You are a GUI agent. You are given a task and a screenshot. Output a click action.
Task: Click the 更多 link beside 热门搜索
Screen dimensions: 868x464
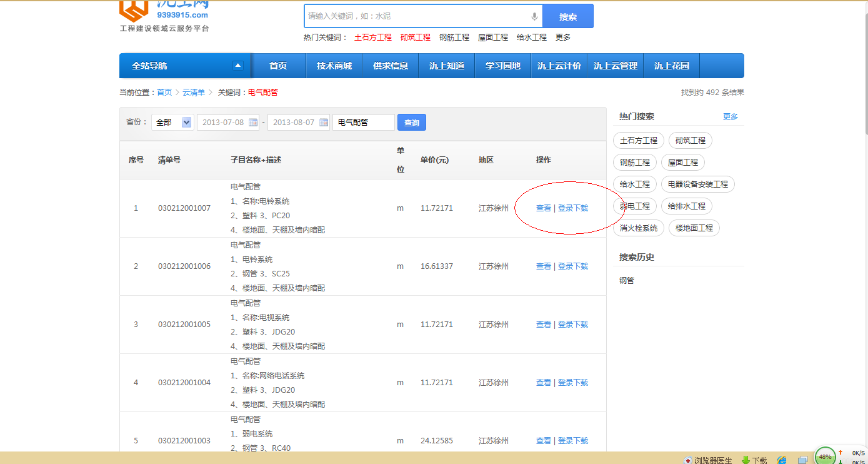coord(731,117)
